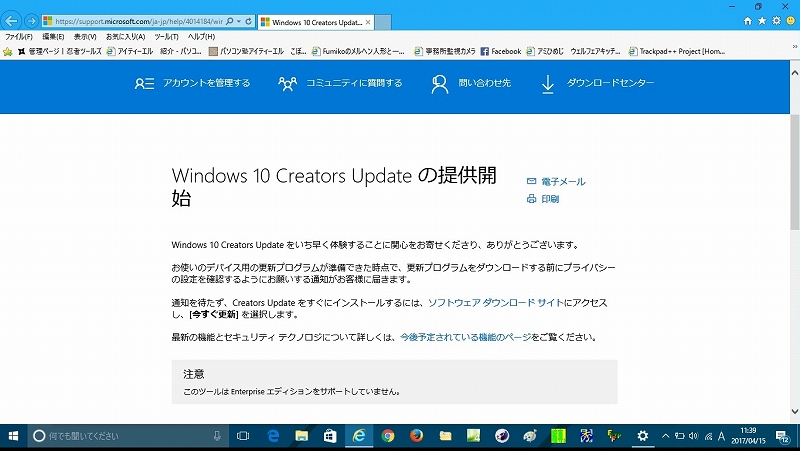This screenshot has height=451, width=800.
Task: Toggle the IME input mode A indicator
Action: [721, 436]
